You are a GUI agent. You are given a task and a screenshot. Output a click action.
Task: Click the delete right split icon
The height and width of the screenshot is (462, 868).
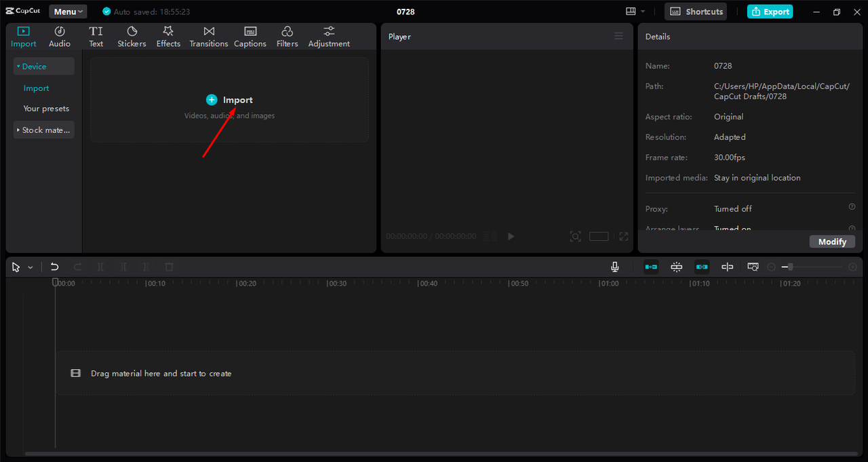click(146, 267)
